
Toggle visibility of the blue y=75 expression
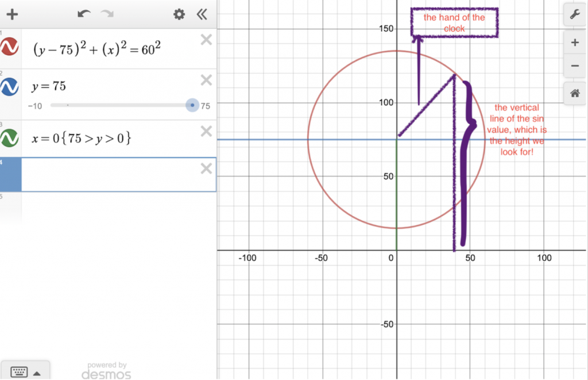pos(9,87)
